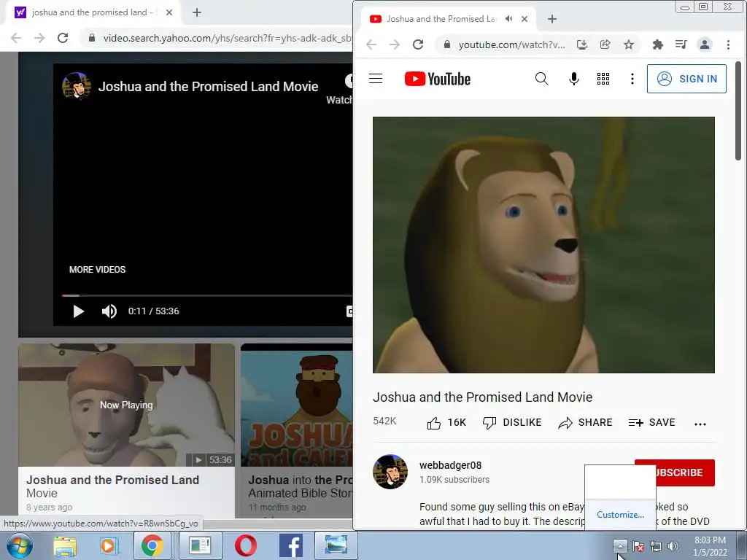Open Windows Explorer folder on taskbar
The image size is (747, 560).
coord(65,545)
